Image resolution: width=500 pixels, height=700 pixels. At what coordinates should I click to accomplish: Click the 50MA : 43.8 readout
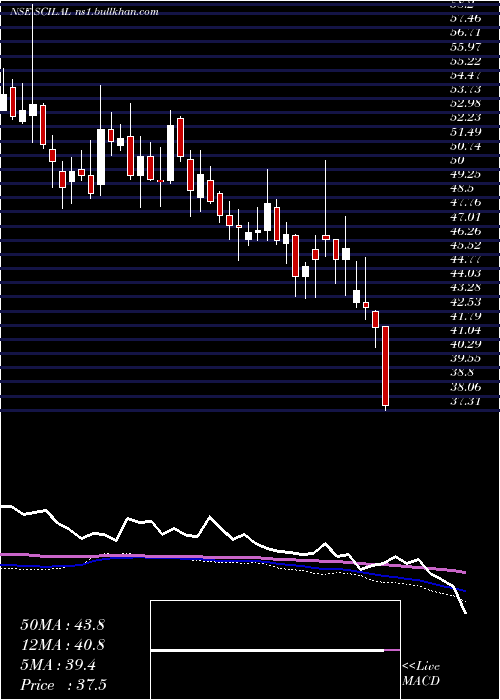[x=62, y=625]
